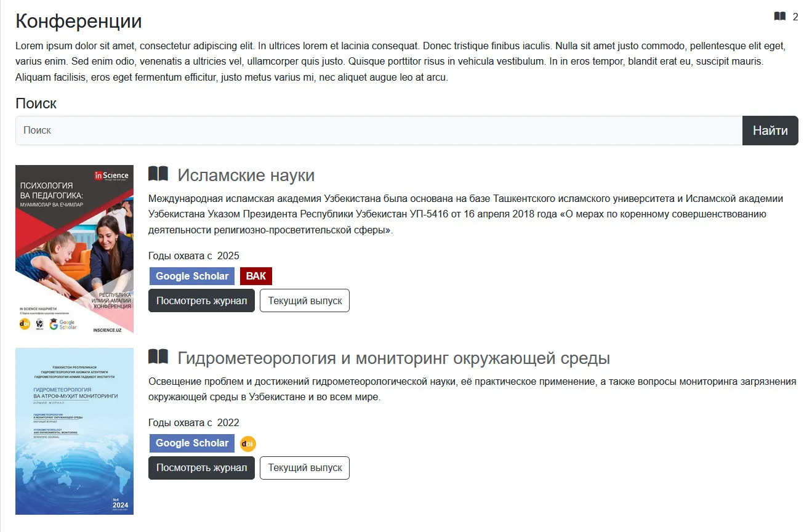Click the doi icon at the cover's bottom edge
The height and width of the screenshot is (532, 812).
click(x=25, y=324)
